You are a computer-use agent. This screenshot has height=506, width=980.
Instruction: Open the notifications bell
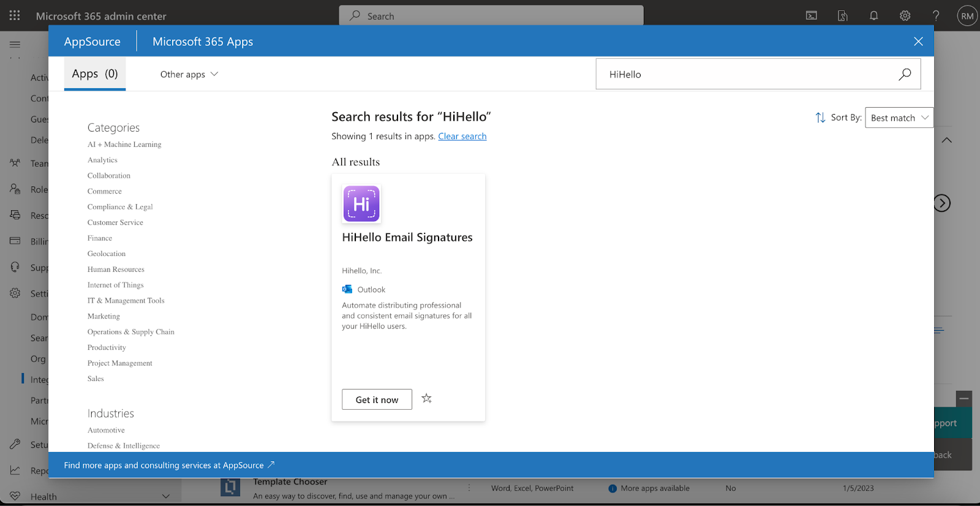pos(874,16)
